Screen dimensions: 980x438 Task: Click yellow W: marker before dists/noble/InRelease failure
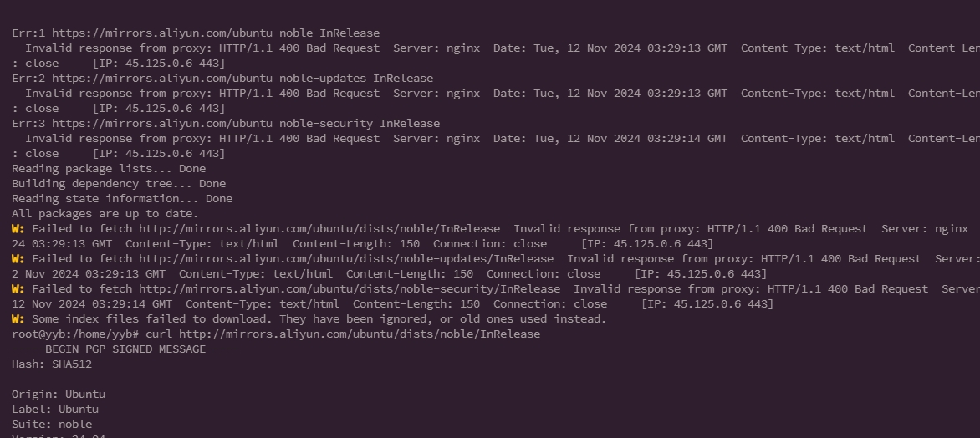pyautogui.click(x=18, y=229)
